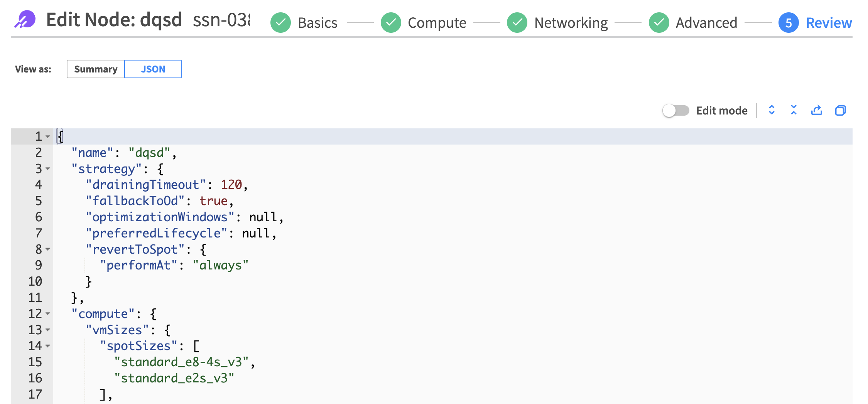Click line 9 performAt in editor
The height and width of the screenshot is (404, 868).
click(138, 266)
